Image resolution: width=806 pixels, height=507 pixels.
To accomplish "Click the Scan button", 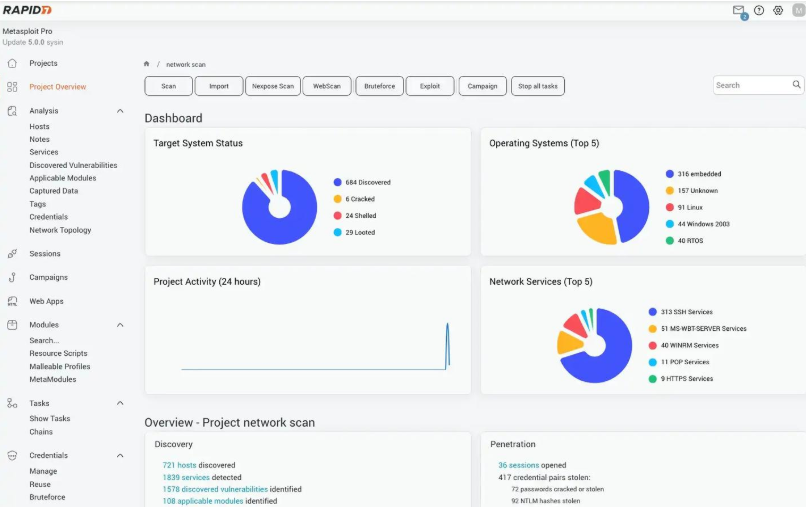I will point(169,86).
